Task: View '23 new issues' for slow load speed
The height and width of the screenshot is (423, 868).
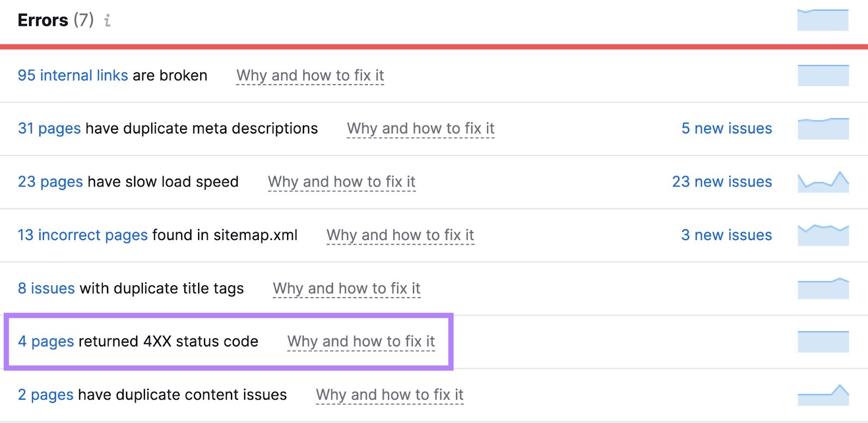Action: pyautogui.click(x=722, y=182)
